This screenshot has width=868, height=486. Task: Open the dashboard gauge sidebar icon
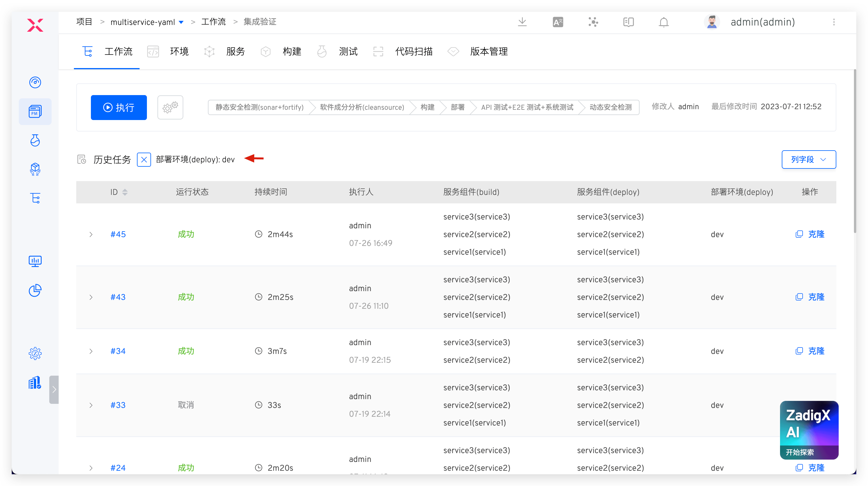click(35, 82)
